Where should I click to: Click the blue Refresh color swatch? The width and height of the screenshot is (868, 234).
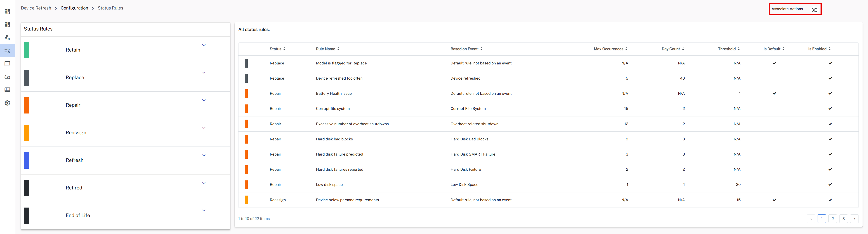[x=27, y=161]
